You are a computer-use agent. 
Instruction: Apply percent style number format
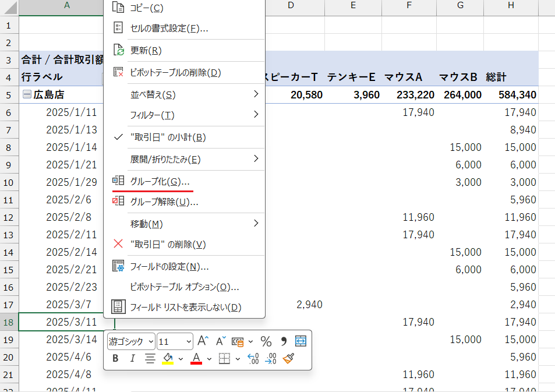(266, 341)
